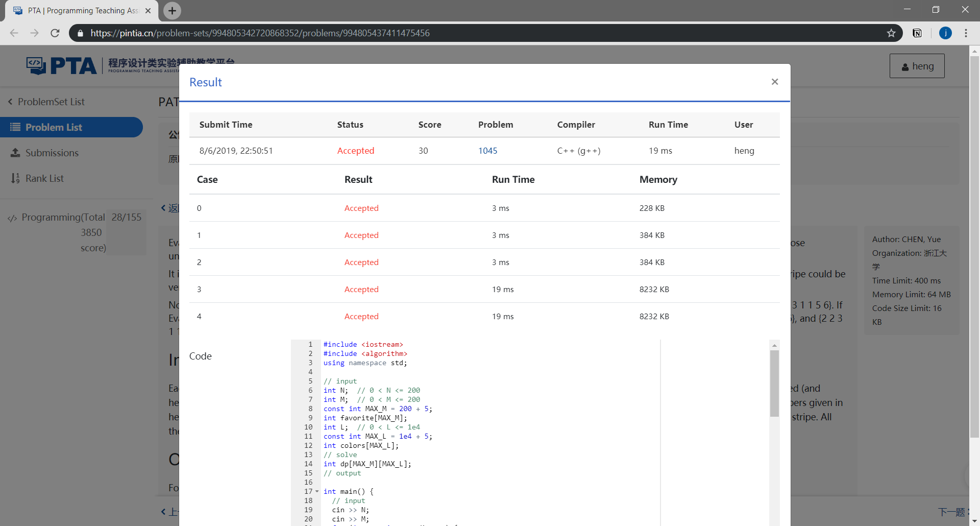Bookmark this page with the star icon
Viewport: 980px width, 526px height.
(x=891, y=33)
